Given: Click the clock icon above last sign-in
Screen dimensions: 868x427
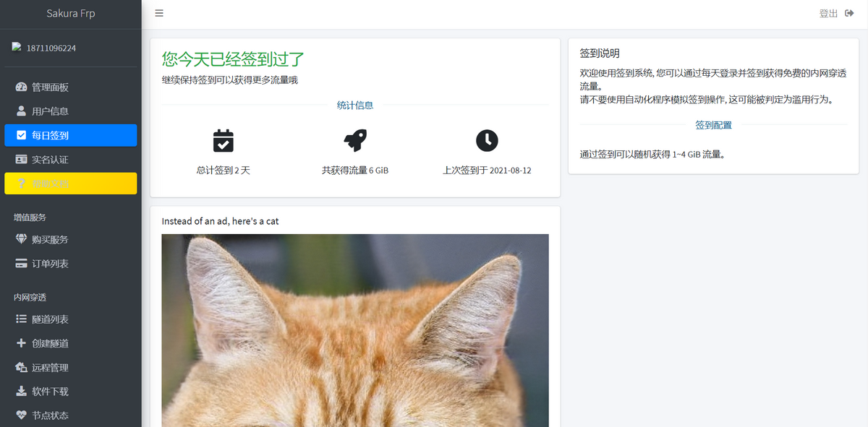Looking at the screenshot, I should pos(487,140).
